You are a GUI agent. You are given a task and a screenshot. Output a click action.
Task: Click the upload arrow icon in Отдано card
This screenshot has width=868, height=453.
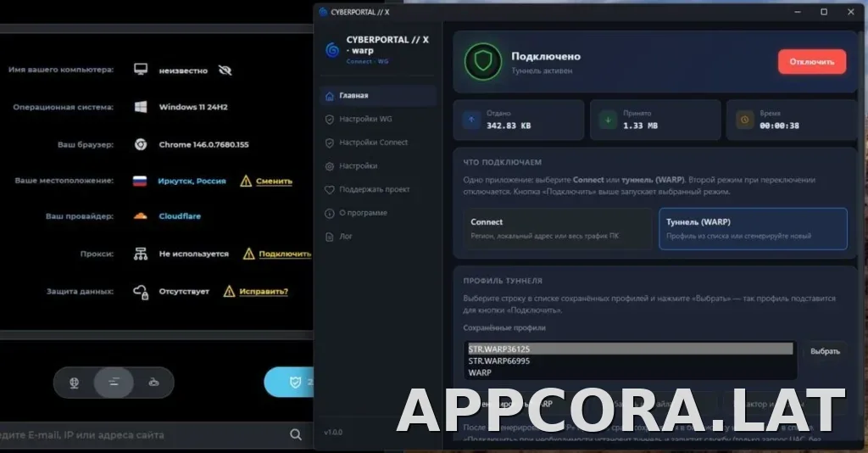tap(471, 120)
